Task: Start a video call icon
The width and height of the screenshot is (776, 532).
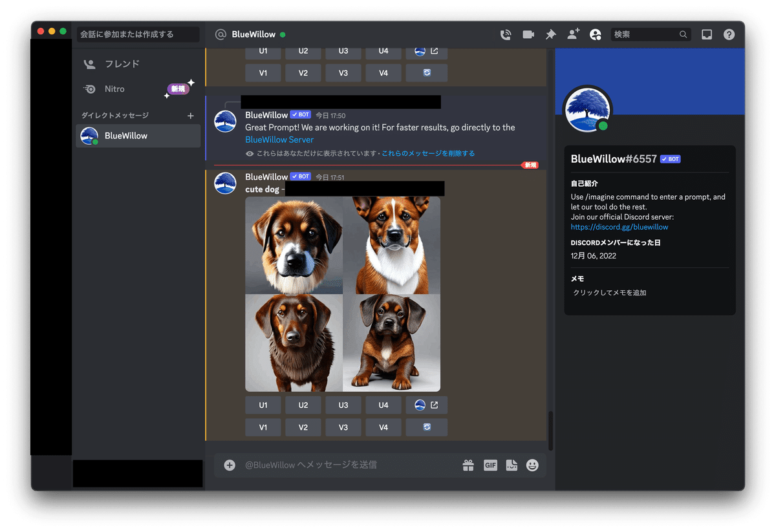Action: point(528,35)
